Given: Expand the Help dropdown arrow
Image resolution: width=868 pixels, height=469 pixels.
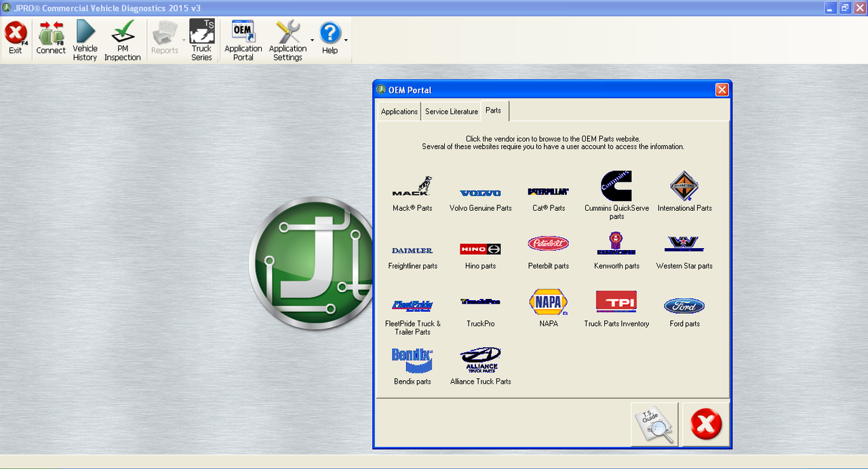Looking at the screenshot, I should [x=346, y=41].
